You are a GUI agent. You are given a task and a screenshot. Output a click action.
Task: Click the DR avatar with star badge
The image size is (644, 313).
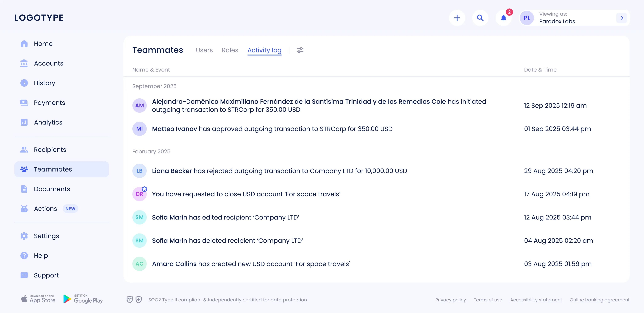[x=139, y=194]
